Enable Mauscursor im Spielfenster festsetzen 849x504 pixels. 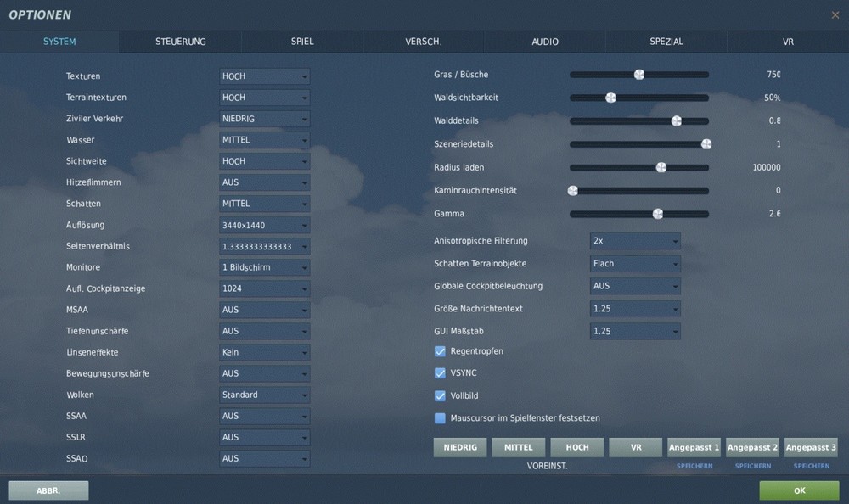(x=440, y=417)
